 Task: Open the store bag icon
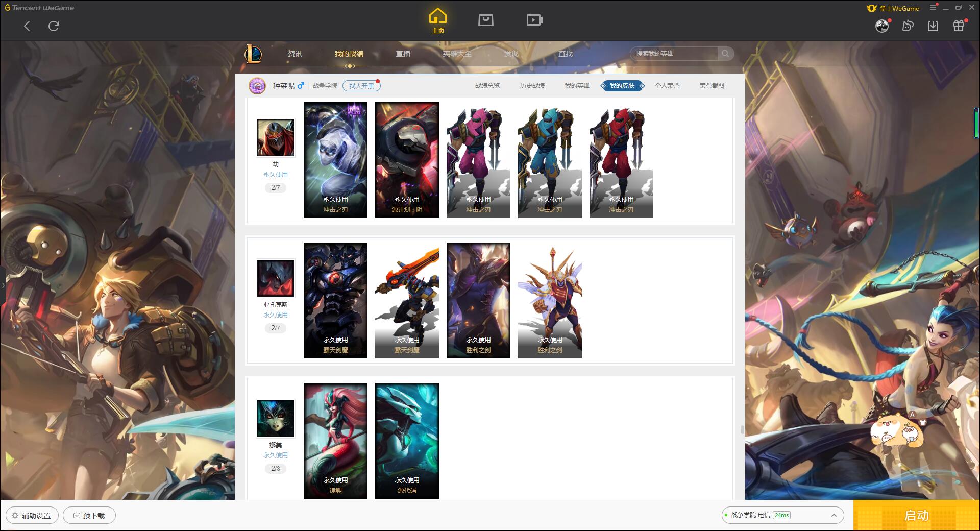tap(485, 20)
